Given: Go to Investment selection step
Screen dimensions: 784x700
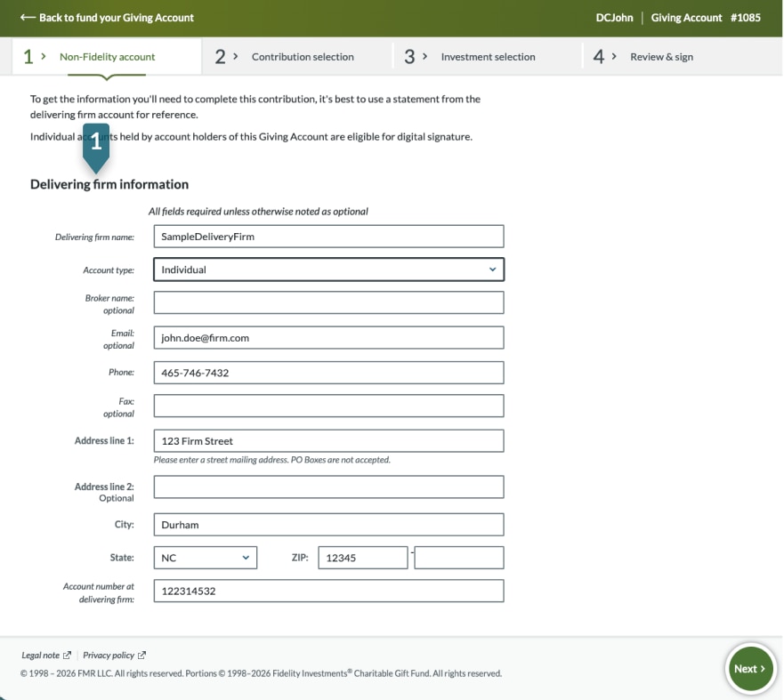Looking at the screenshot, I should (488, 56).
